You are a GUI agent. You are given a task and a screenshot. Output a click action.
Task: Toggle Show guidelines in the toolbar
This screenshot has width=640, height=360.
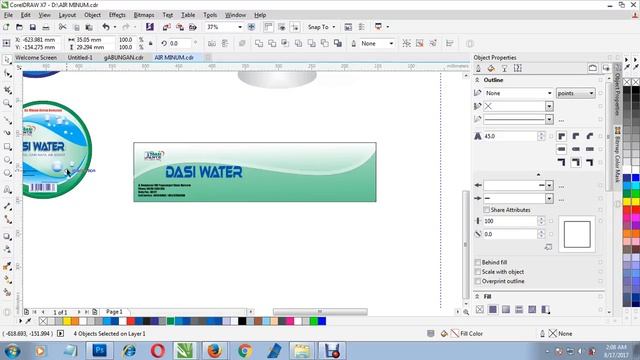point(295,27)
